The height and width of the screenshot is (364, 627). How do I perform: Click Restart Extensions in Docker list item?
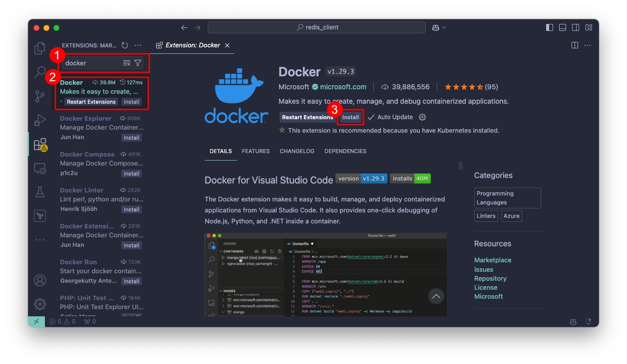(91, 102)
